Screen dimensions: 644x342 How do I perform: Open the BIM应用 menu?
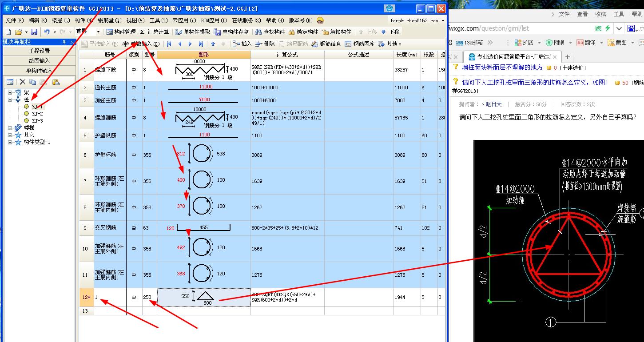click(214, 20)
